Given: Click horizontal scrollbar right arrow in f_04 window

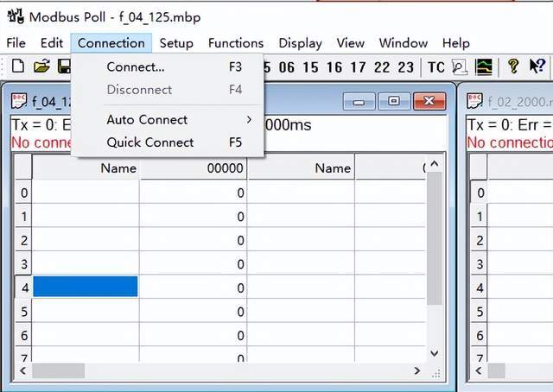Looking at the screenshot, I should (x=417, y=370).
